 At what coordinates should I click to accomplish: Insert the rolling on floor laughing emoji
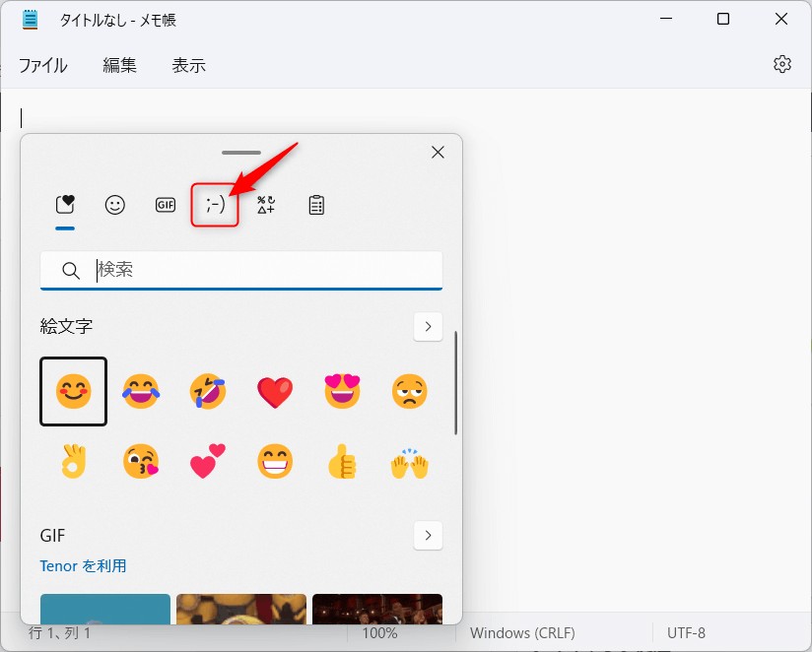pos(208,392)
